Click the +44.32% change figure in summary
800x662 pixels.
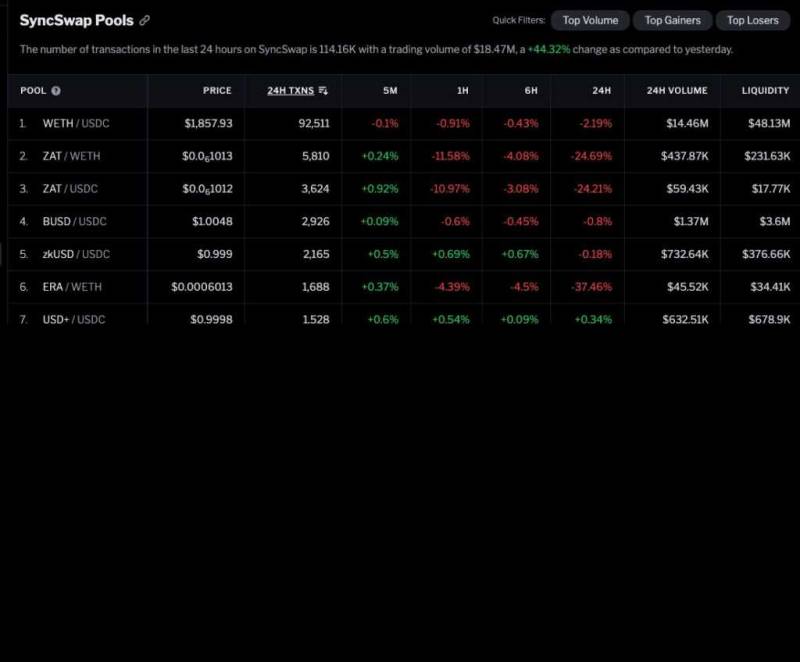(549, 49)
